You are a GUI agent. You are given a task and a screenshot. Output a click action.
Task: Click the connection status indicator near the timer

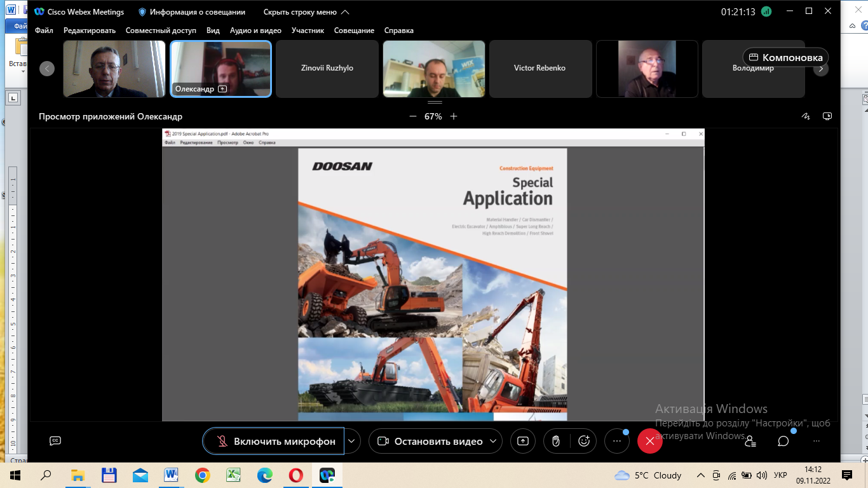coord(766,11)
